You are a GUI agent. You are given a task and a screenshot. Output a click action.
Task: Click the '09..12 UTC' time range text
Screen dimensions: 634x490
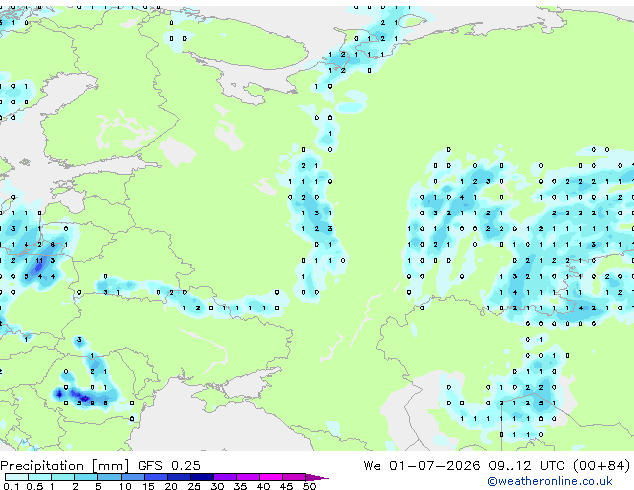tap(526, 466)
